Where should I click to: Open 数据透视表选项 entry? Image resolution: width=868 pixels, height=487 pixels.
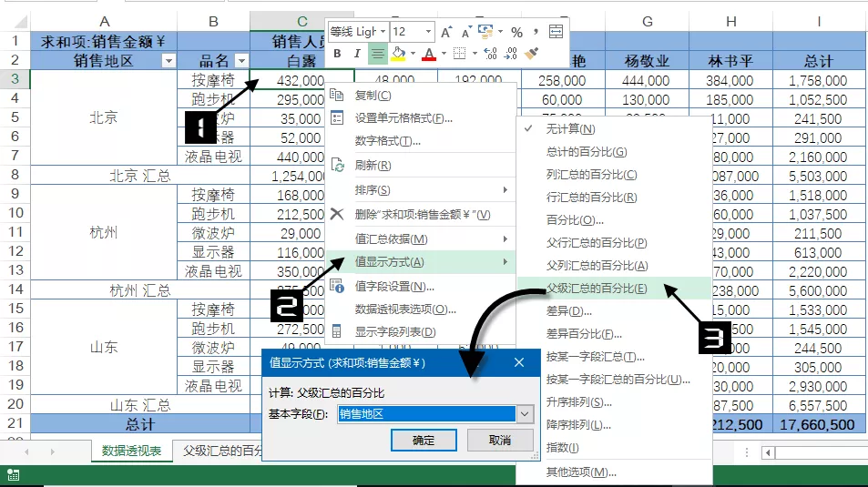pos(422,309)
